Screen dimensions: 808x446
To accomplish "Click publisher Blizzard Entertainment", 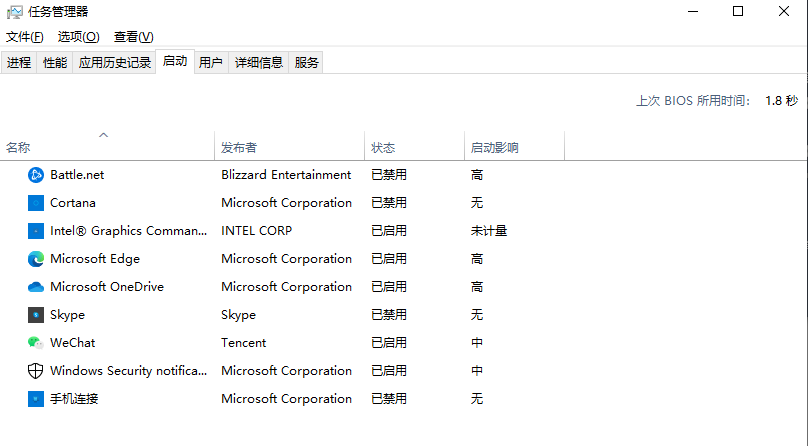I will [x=286, y=175].
